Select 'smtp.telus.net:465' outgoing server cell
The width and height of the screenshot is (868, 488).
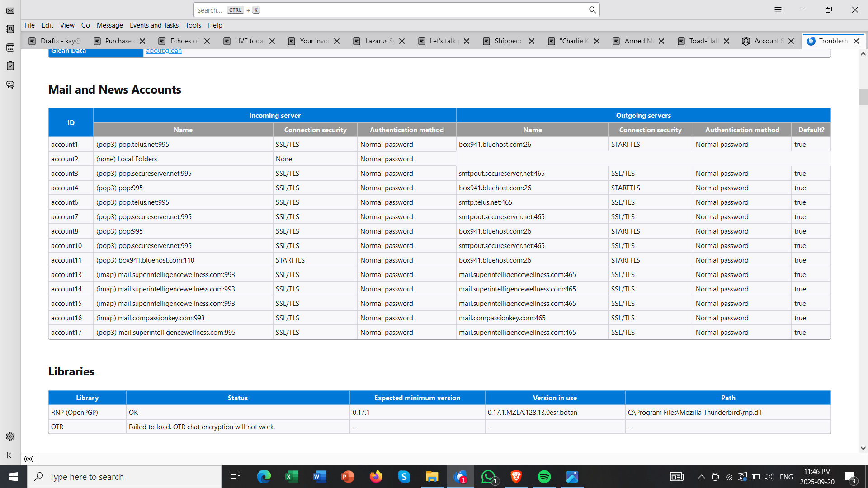tap(532, 202)
